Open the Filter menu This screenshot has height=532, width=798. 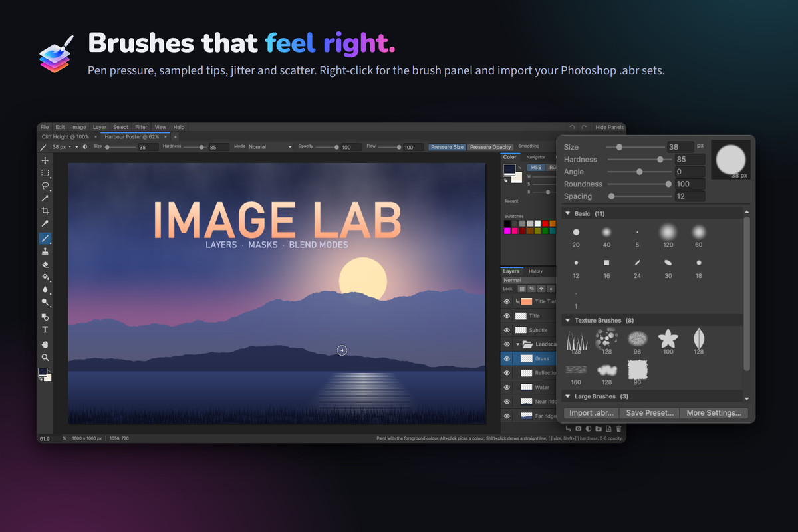tap(141, 127)
